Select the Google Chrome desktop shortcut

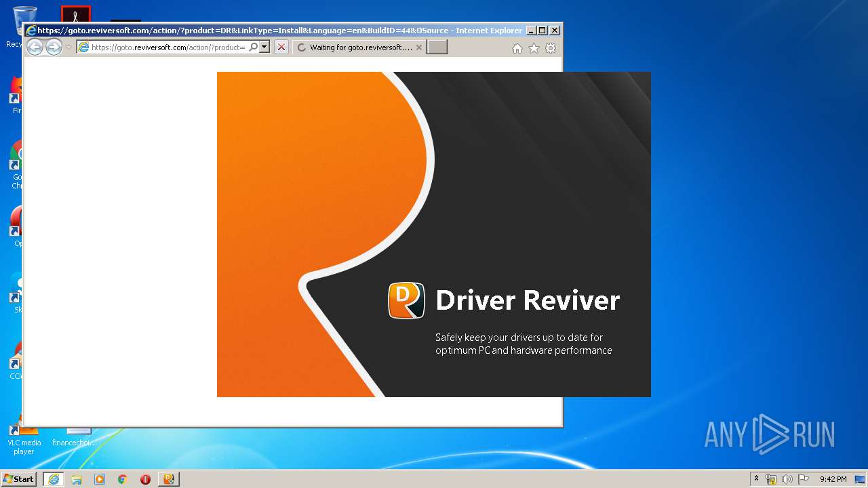pos(16,165)
